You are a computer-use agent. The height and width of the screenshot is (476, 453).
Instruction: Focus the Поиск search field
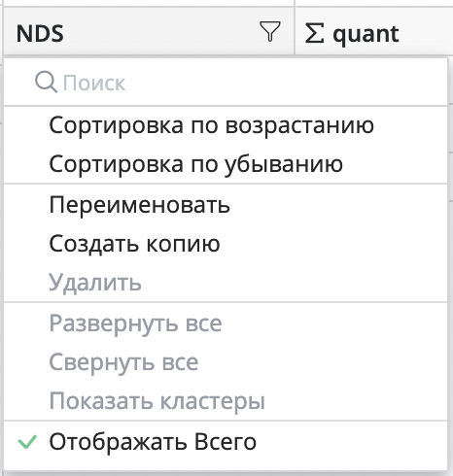click(x=226, y=83)
